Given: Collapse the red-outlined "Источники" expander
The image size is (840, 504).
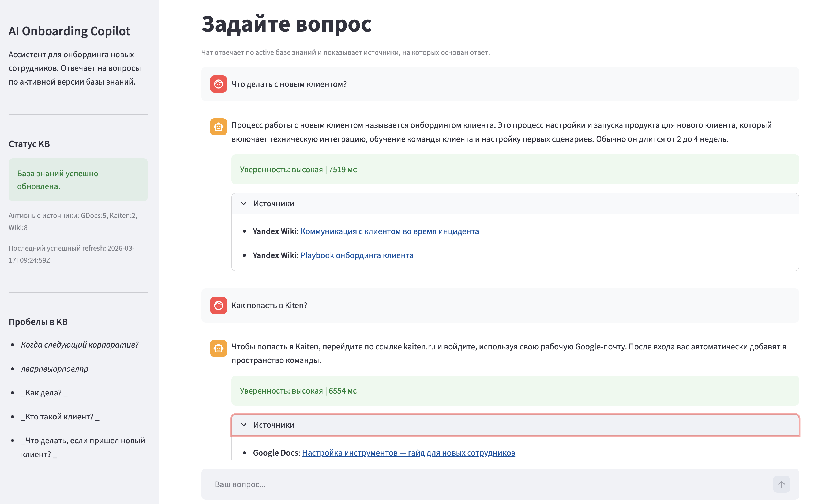Looking at the screenshot, I should [x=273, y=425].
